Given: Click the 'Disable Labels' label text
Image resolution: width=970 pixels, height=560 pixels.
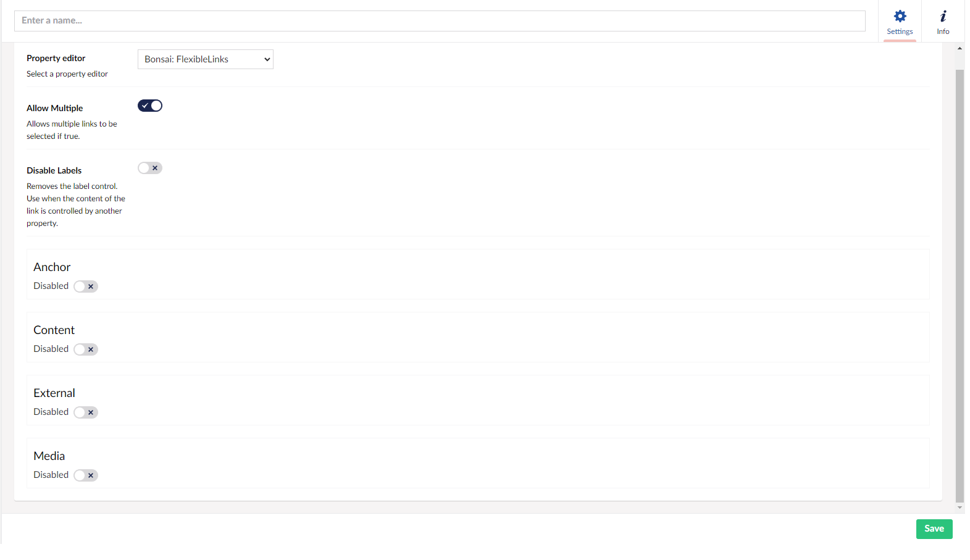Looking at the screenshot, I should click(54, 170).
